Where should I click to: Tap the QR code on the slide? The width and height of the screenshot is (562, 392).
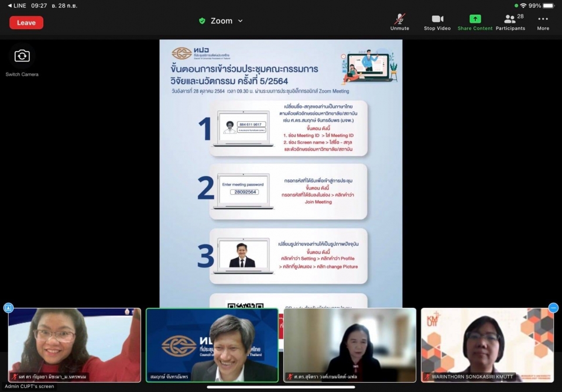point(245,305)
